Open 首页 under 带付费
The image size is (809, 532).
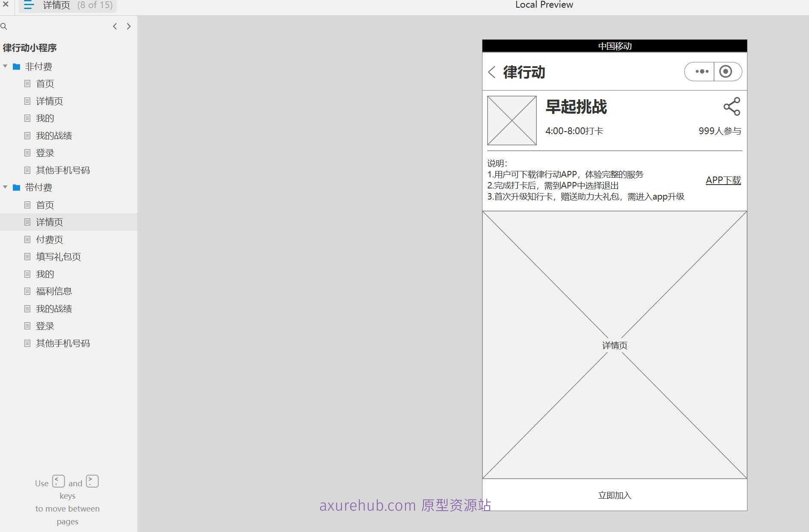[45, 205]
